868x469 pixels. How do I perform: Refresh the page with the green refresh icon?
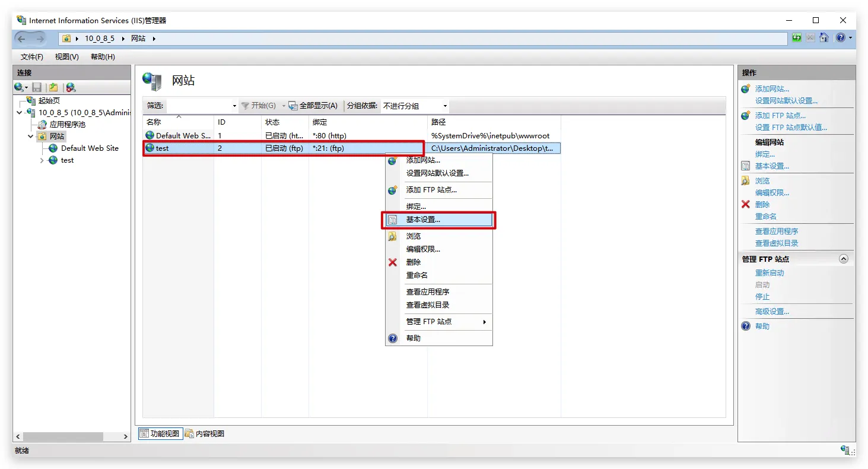[797, 38]
